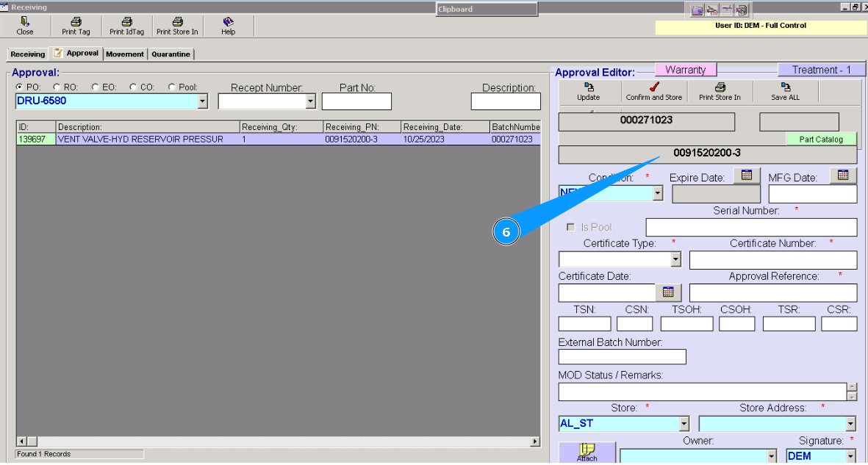Click the Receiving_Qty column header
Image resolution: width=868 pixels, height=465 pixels.
[x=281, y=127]
